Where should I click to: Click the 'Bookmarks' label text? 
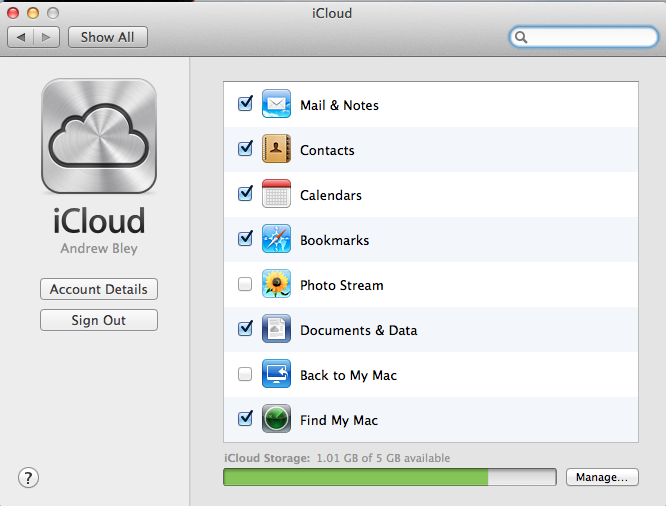point(335,240)
